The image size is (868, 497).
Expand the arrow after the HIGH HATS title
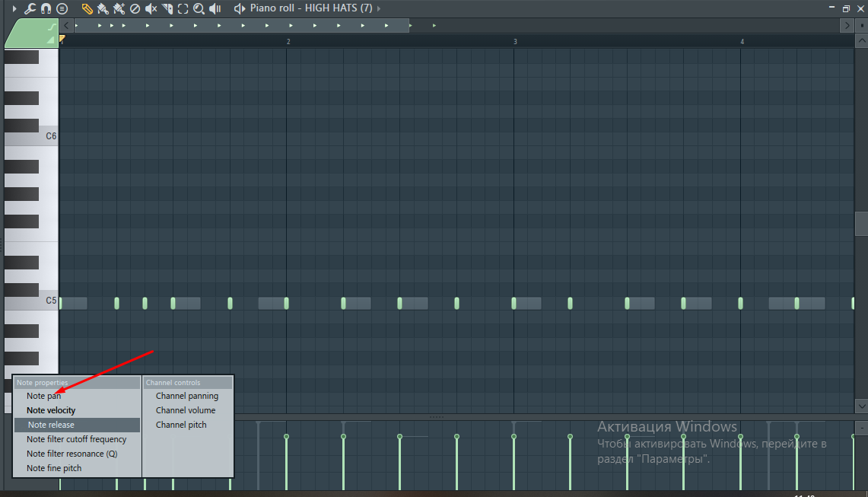[379, 8]
